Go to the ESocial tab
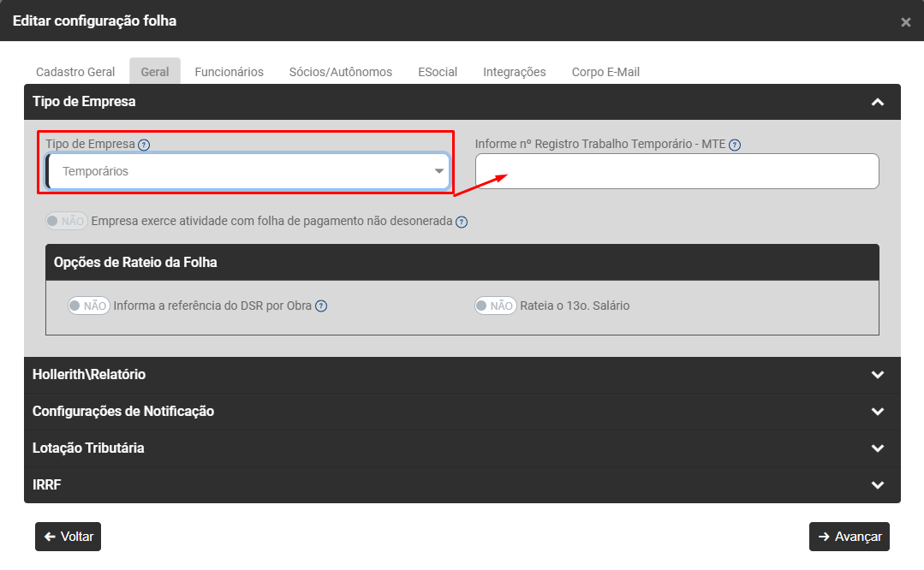Viewport: 924px width, 570px height. click(x=438, y=72)
